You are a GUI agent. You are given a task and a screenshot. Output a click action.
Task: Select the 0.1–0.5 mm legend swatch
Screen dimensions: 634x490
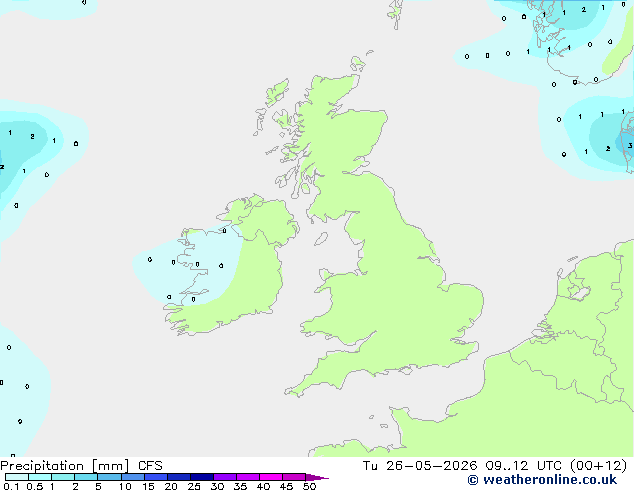click(x=17, y=477)
